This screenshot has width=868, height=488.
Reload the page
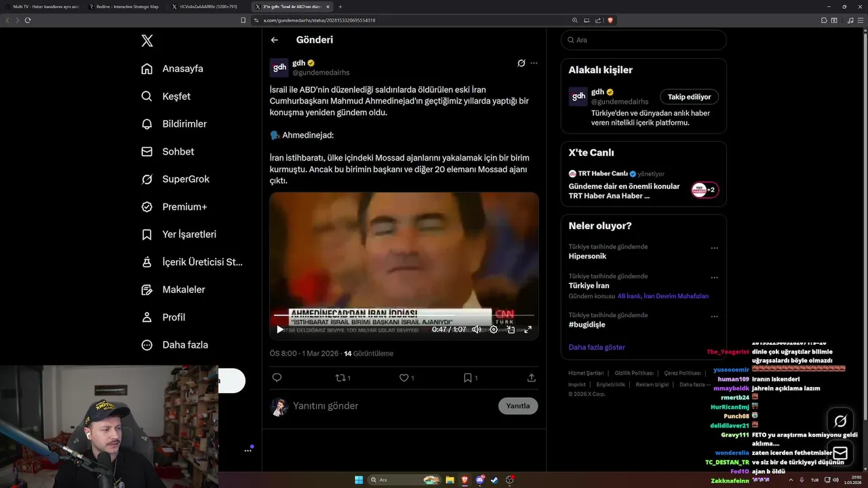pyautogui.click(x=28, y=20)
